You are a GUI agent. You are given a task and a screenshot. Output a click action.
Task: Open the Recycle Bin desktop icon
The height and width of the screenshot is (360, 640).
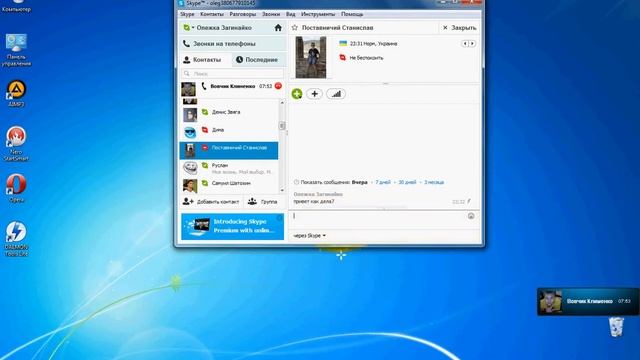click(616, 327)
